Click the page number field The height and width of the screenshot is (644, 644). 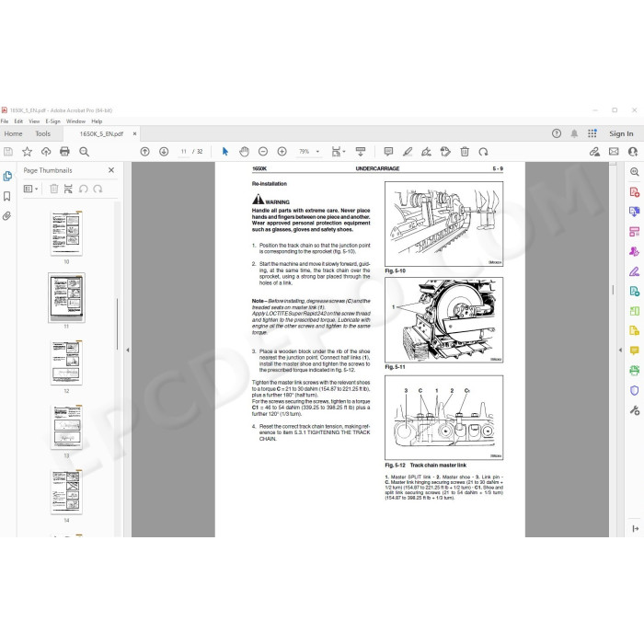pos(184,152)
